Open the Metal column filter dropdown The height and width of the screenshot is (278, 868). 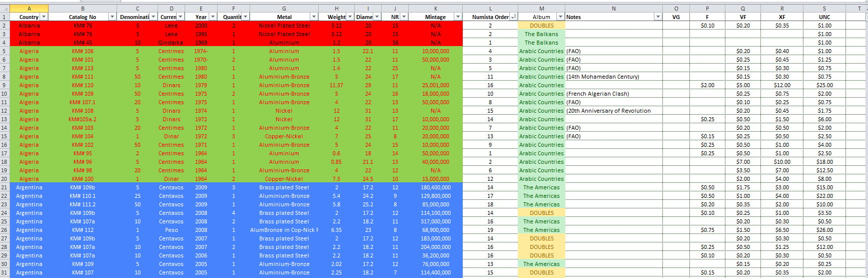tap(314, 17)
